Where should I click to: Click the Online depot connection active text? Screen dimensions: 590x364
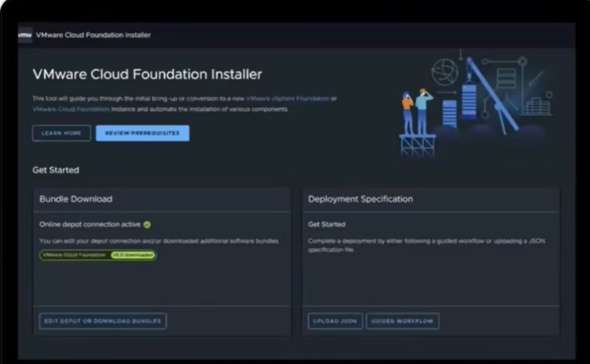90,224
